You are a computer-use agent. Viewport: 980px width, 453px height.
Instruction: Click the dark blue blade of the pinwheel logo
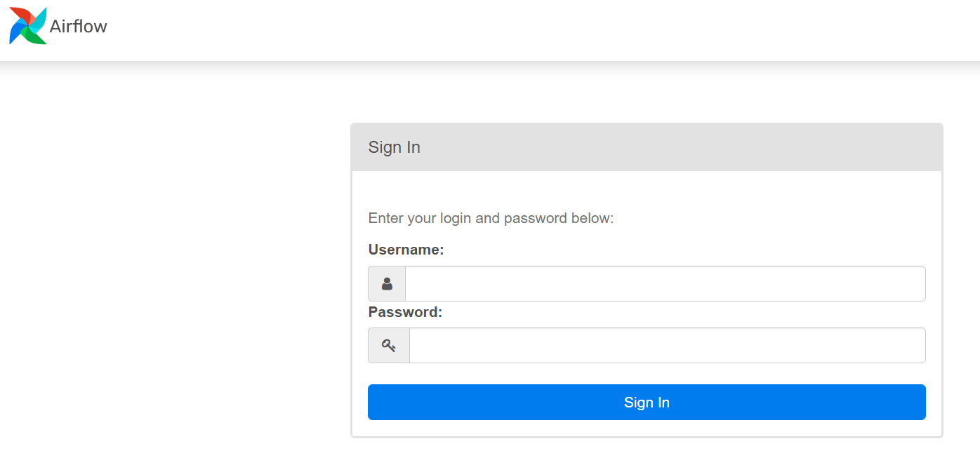(16, 34)
